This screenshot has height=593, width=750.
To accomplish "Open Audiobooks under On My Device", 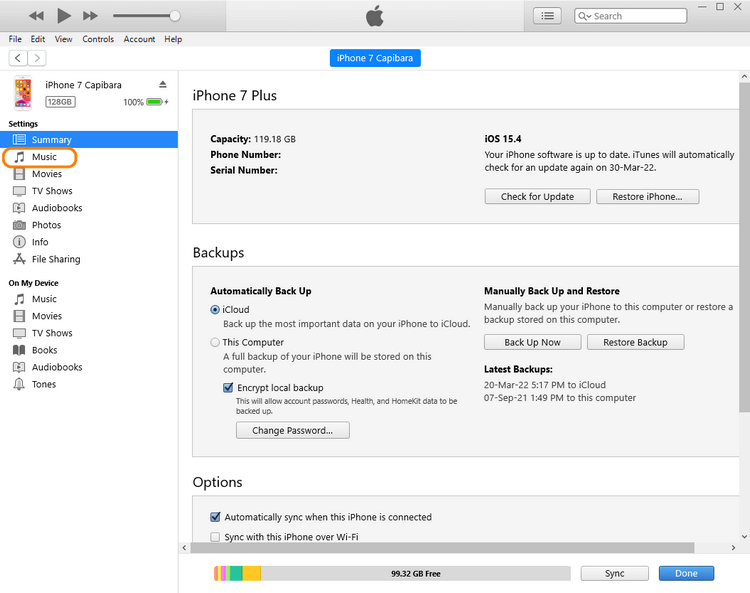I will click(57, 367).
